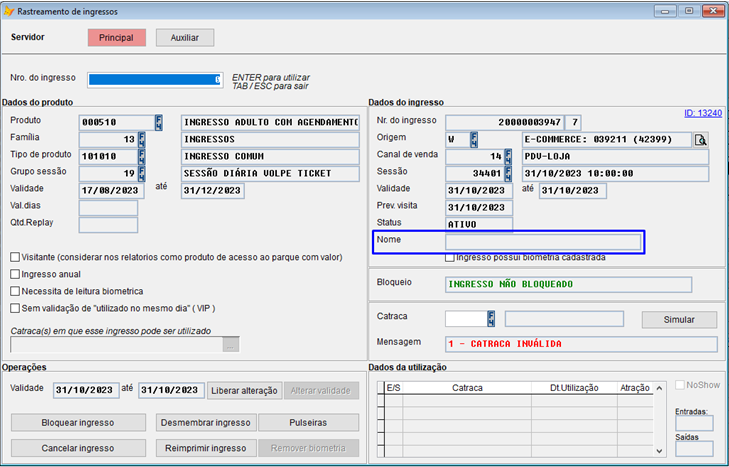
Task: Switch to the Auxiliar server
Action: tap(184, 37)
